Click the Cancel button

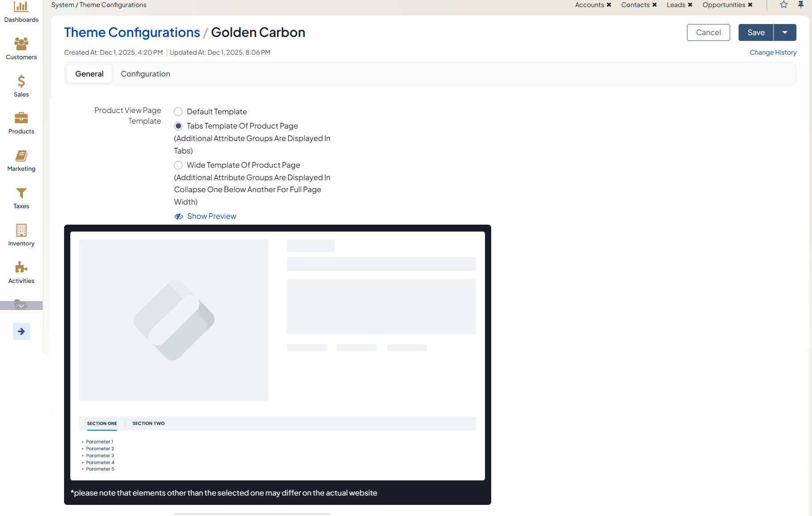(x=708, y=32)
